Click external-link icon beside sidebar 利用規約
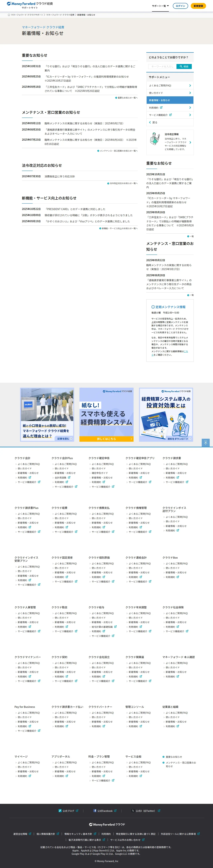Screen dimensions: 213x868 (161, 107)
